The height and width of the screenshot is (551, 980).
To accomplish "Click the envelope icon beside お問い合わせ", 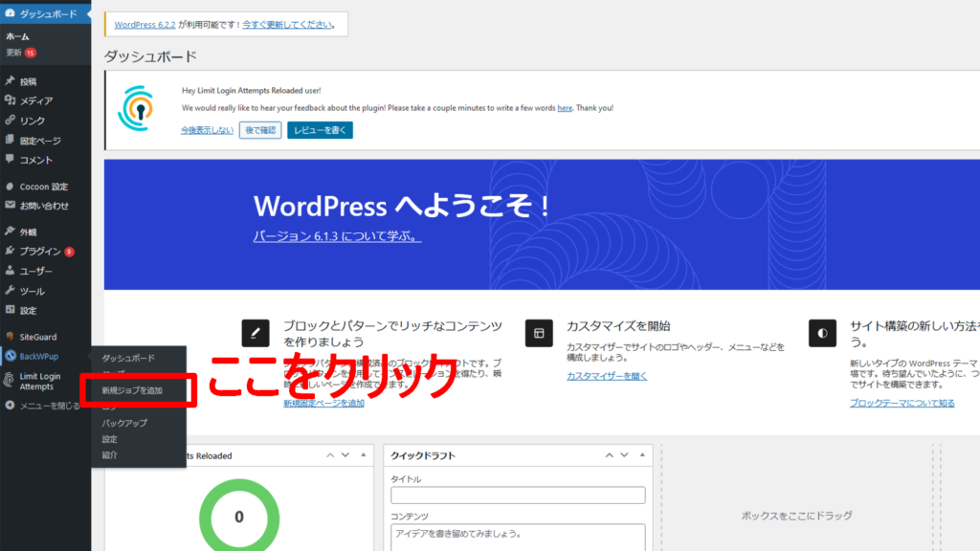I will click(10, 205).
